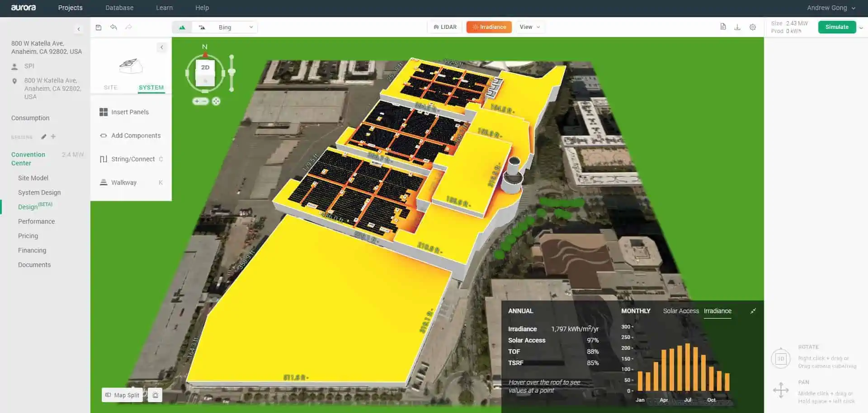
Task: Click the pan arrows hint icon
Action: click(781, 390)
